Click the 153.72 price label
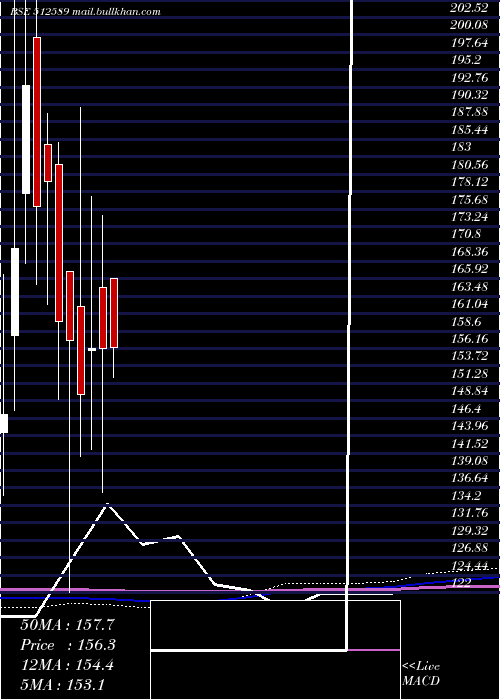The image size is (500, 700). click(469, 356)
